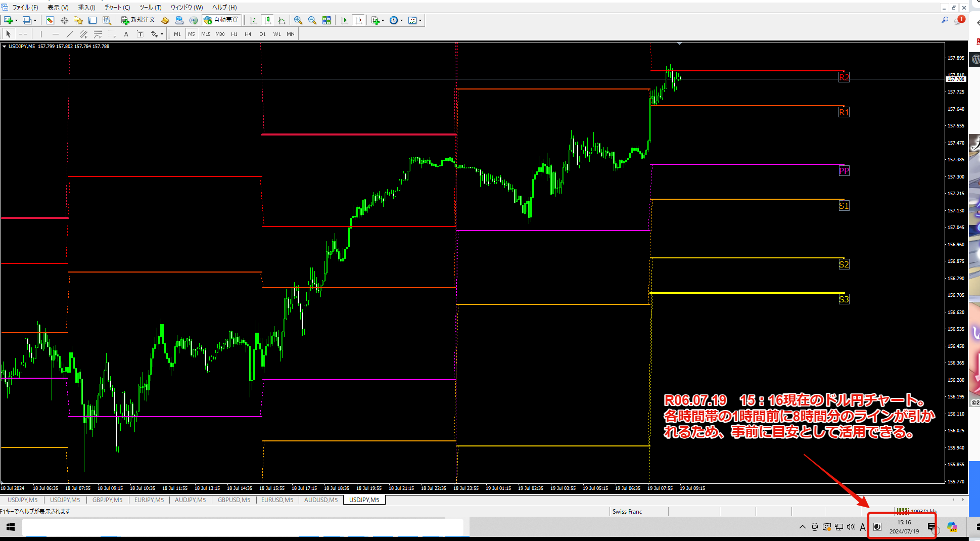The height and width of the screenshot is (541, 980).
Task: Show the Market Watch panel
Action: coord(50,20)
